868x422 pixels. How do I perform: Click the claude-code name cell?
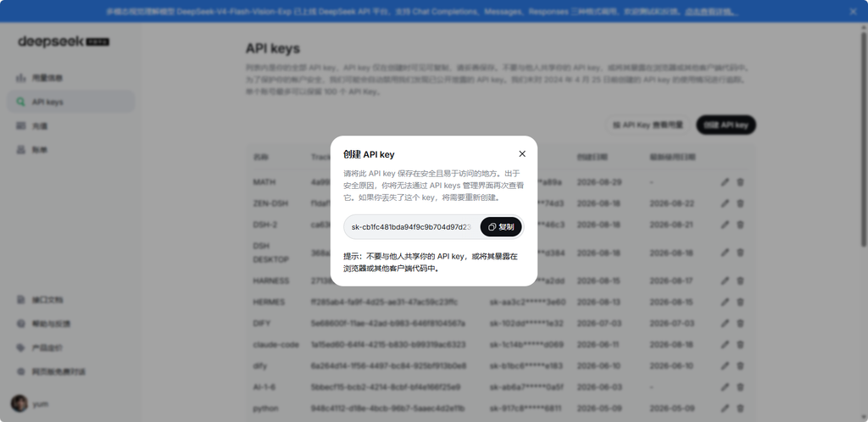coord(275,345)
